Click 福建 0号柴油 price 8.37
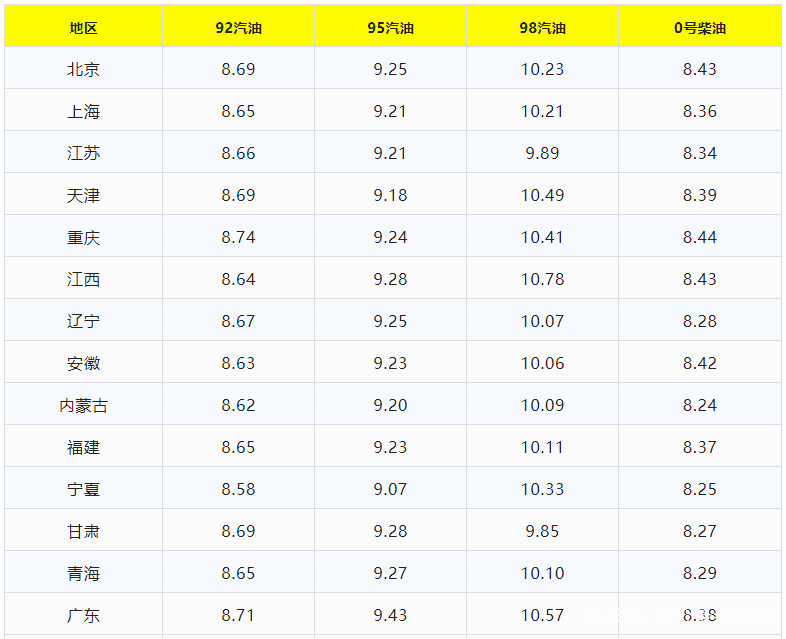Image resolution: width=786 pixels, height=639 pixels. coord(700,448)
